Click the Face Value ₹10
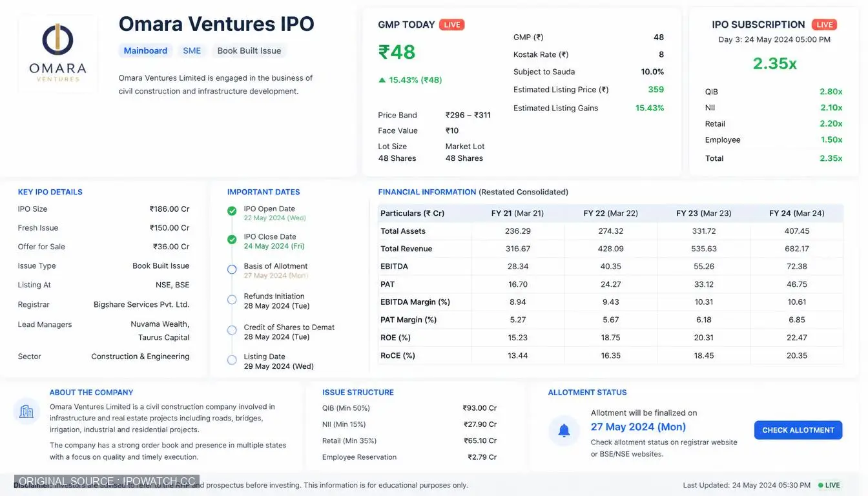 (452, 131)
